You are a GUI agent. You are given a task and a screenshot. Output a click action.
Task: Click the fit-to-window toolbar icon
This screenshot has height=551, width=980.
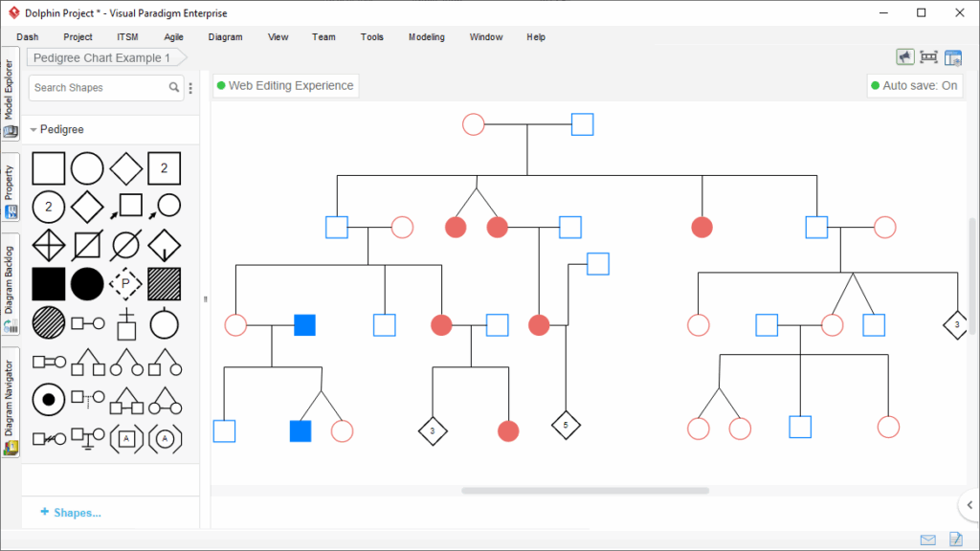[x=928, y=56]
